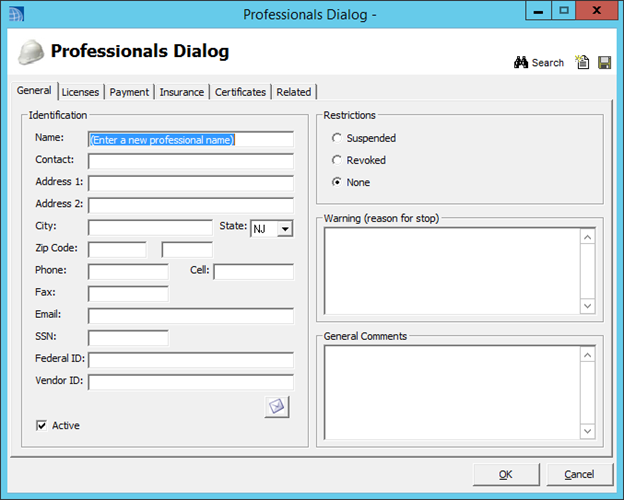
Task: Click General Comments scroll up arrow
Action: [x=588, y=355]
